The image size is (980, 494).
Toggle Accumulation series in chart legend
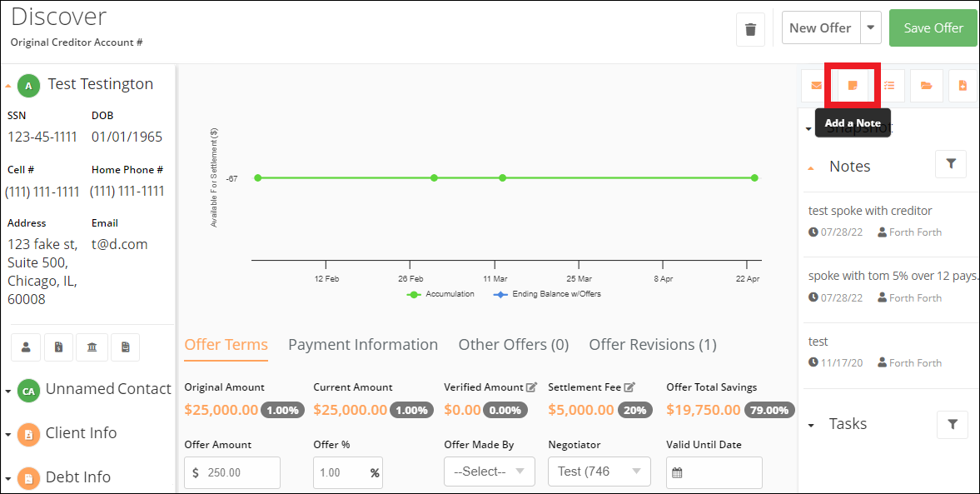(x=440, y=294)
